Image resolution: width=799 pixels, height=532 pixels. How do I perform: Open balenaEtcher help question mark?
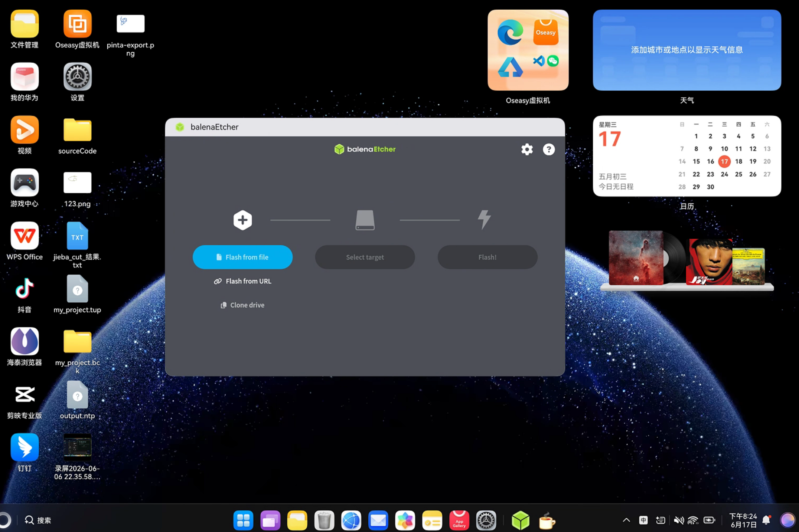coord(549,150)
